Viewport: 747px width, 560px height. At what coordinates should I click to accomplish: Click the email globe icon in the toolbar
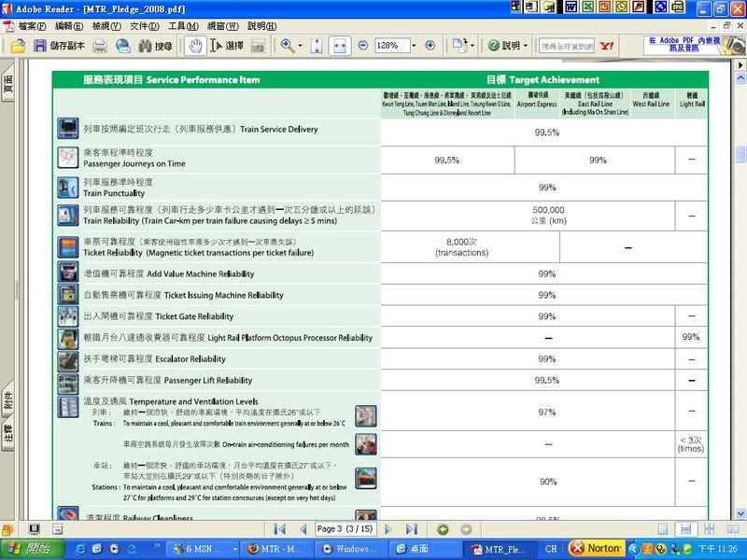point(123,46)
